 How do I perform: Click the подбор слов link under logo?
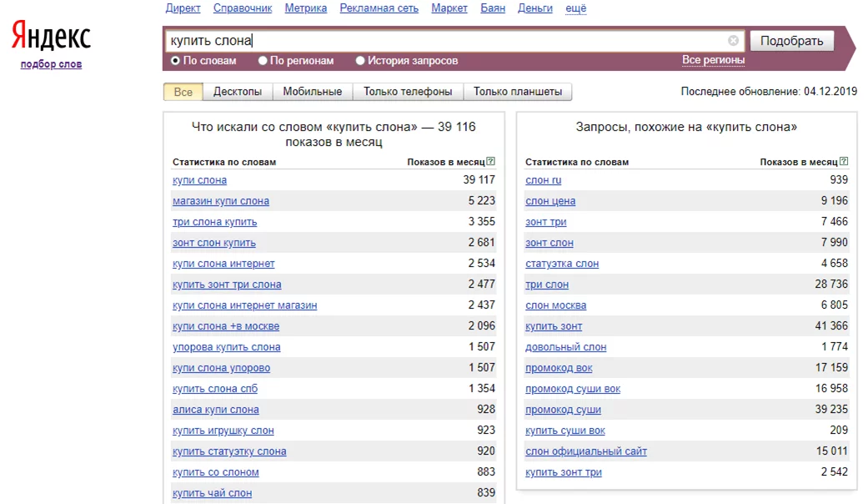(x=51, y=64)
